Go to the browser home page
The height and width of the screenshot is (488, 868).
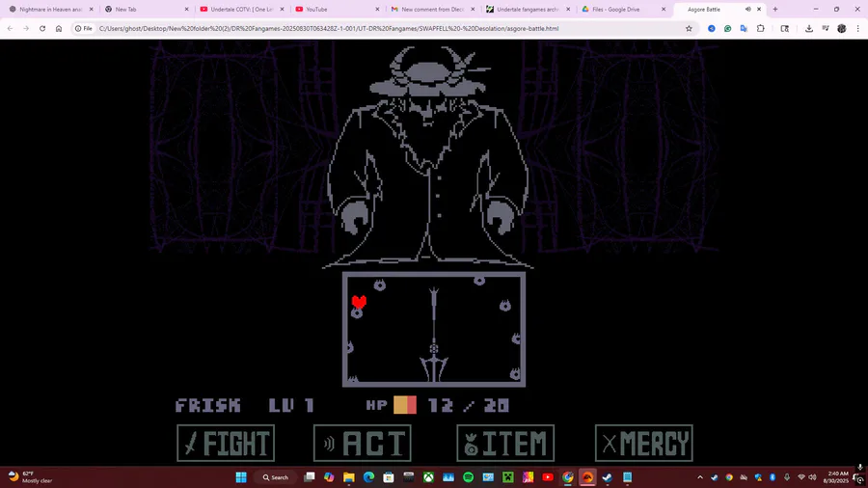59,28
